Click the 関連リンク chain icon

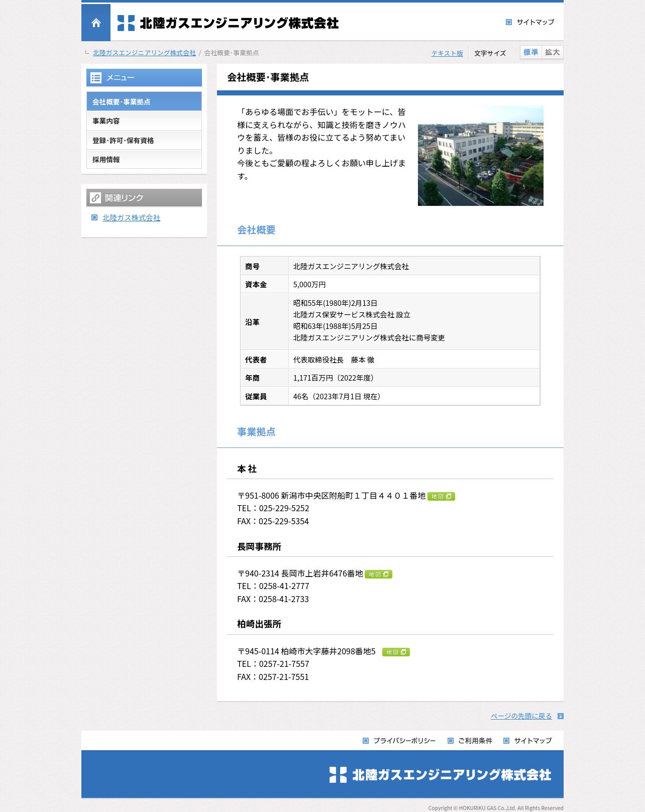click(x=95, y=198)
